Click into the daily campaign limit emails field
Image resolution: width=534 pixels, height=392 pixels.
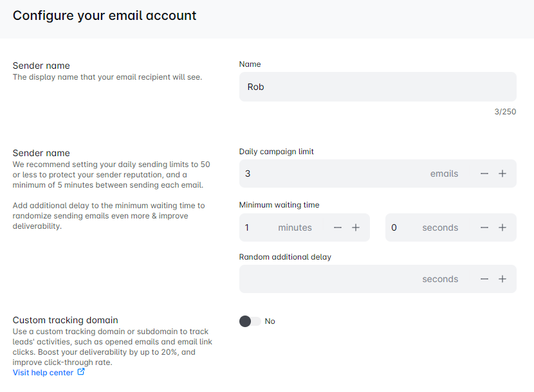tap(335, 174)
